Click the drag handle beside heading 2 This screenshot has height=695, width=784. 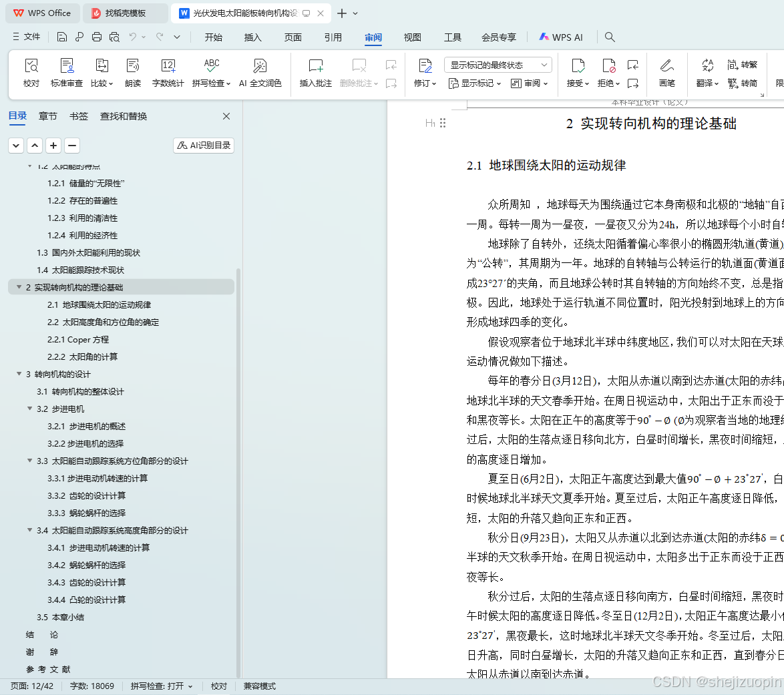tap(443, 123)
